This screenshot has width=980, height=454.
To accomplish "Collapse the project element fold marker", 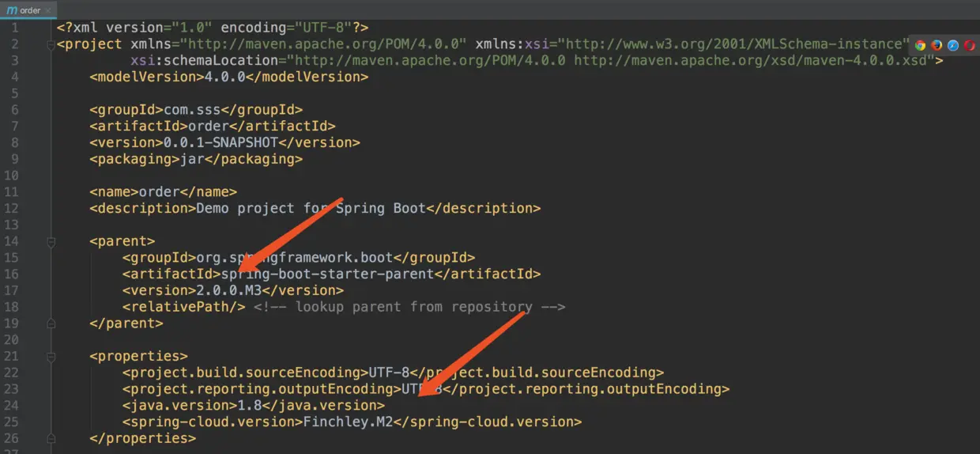I will click(51, 45).
